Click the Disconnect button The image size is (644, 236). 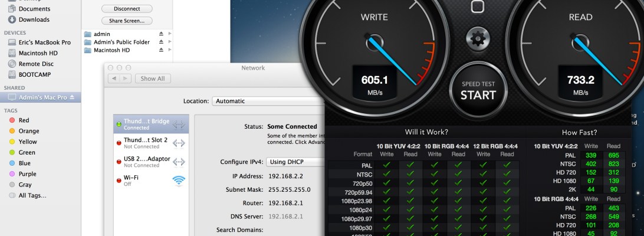coord(127,9)
